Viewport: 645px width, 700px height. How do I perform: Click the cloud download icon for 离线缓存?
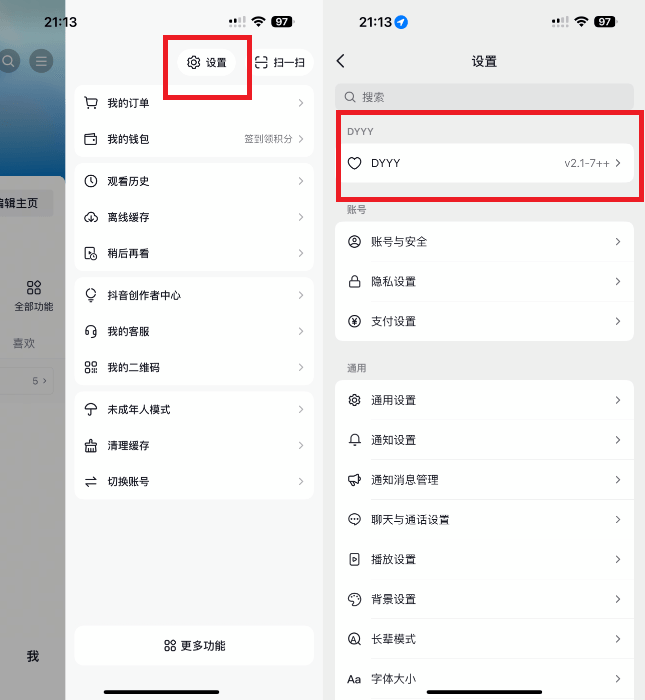point(91,217)
